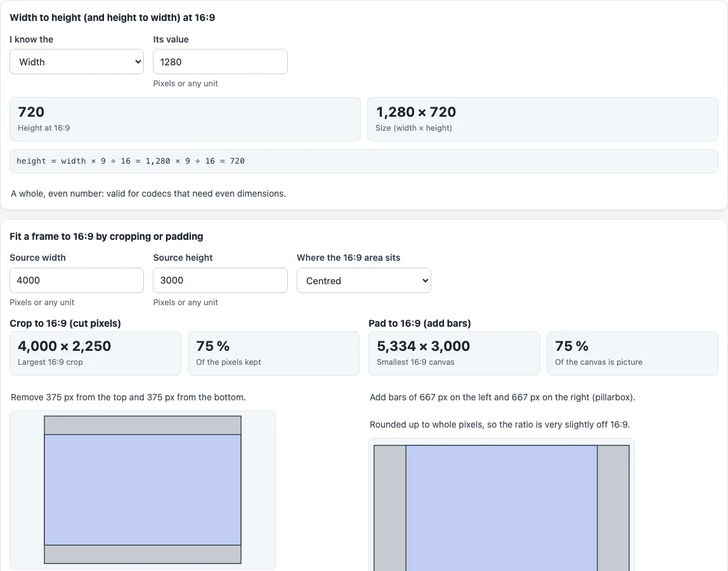Click the pillarbox diagram with side bars
This screenshot has width=728, height=571.
502,508
